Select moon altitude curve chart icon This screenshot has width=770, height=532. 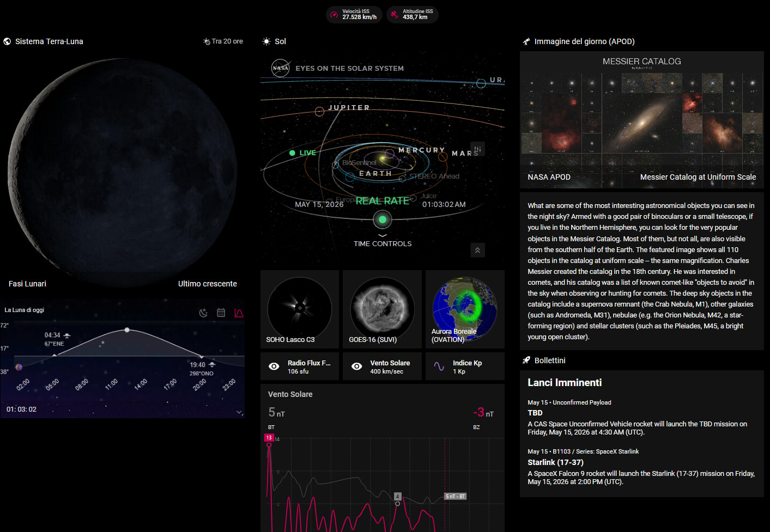coord(239,313)
